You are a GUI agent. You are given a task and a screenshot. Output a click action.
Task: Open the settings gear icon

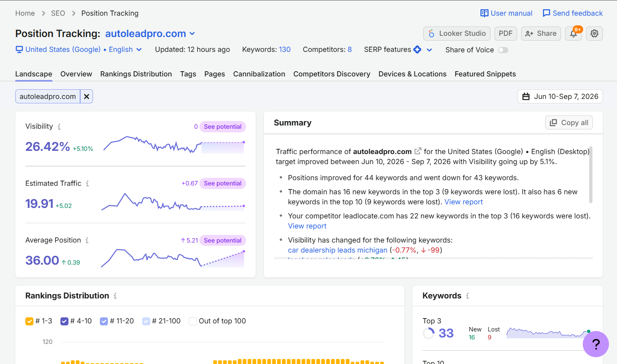(594, 34)
